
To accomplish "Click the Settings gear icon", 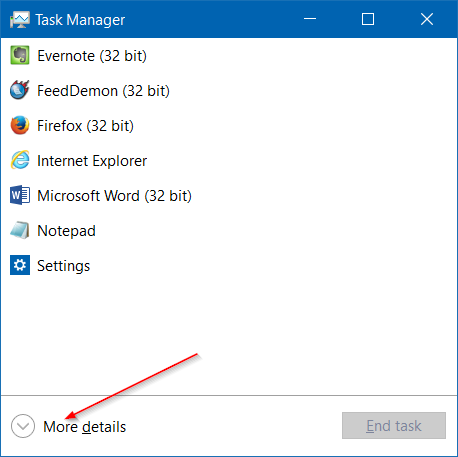I will click(20, 265).
